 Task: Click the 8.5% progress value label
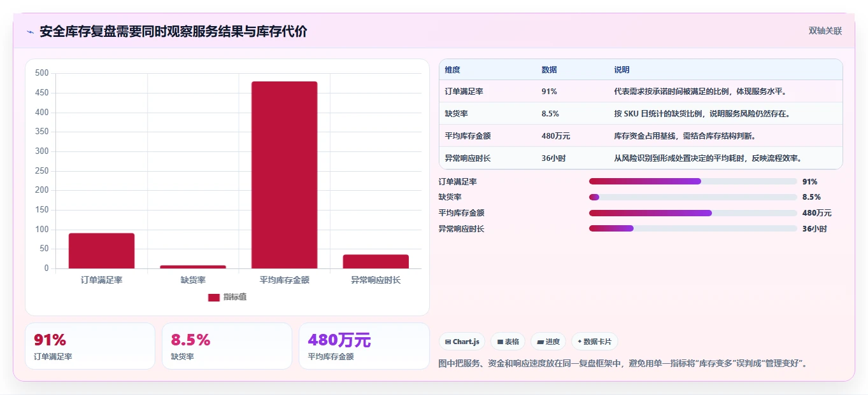pos(811,197)
